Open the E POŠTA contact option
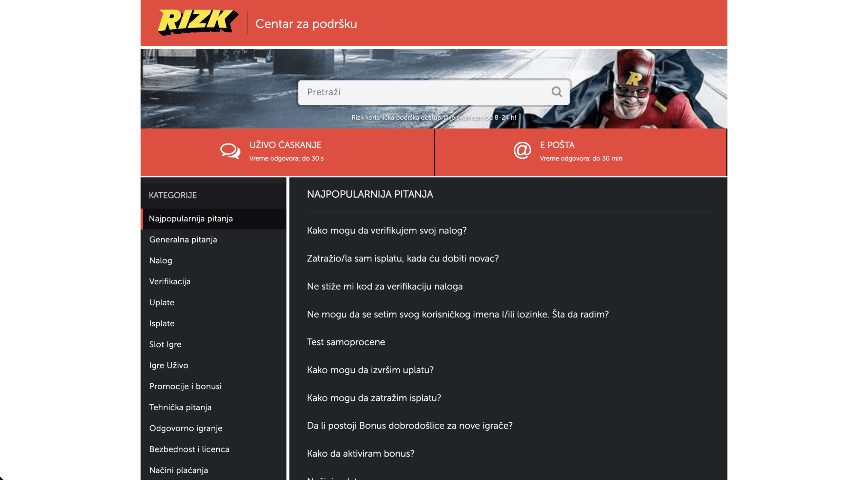Screen dimensions: 868x480 click(581, 152)
